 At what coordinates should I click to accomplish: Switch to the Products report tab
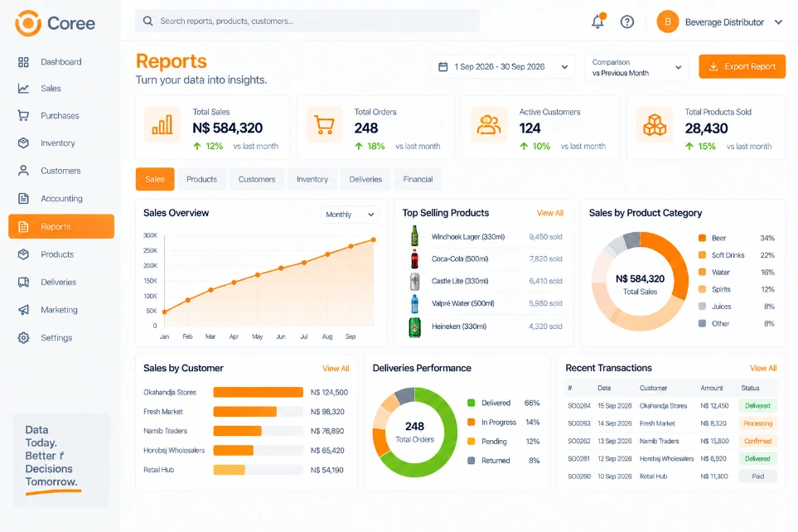201,179
